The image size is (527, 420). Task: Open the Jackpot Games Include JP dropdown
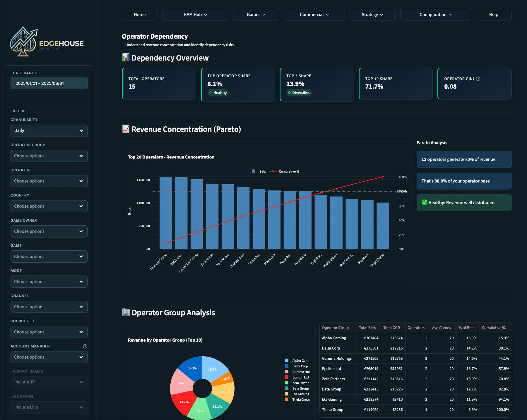pos(49,382)
